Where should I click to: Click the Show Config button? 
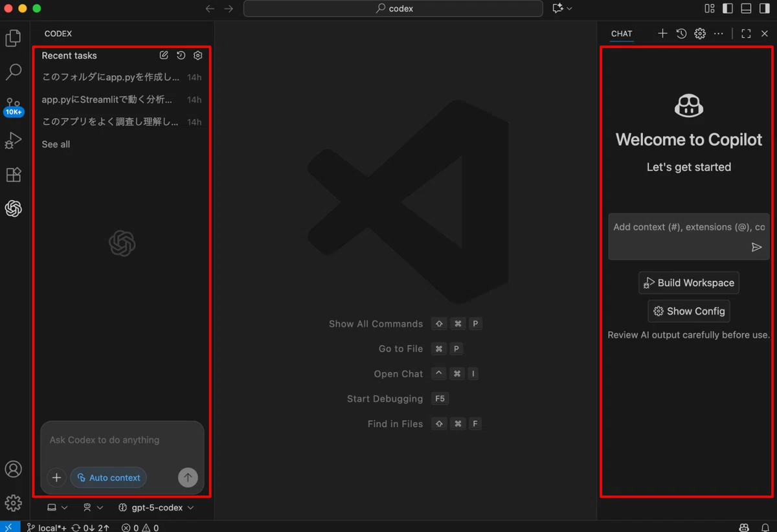click(689, 311)
